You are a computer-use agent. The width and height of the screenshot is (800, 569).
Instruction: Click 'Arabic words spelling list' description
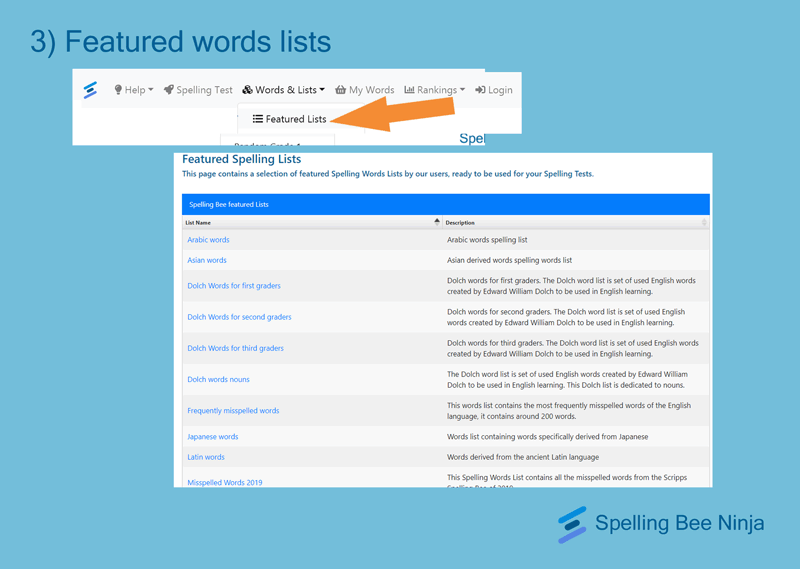[487, 240]
